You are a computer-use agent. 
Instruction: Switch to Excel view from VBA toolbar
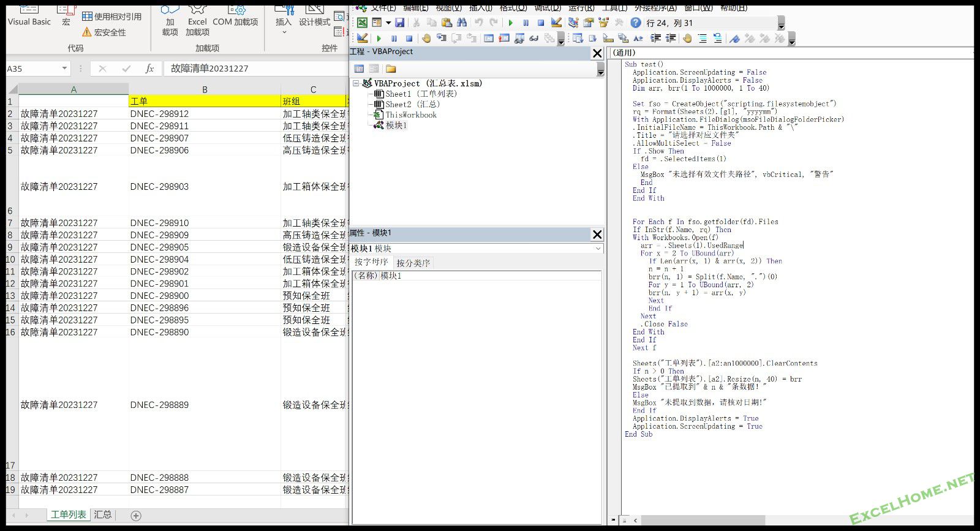pos(362,23)
